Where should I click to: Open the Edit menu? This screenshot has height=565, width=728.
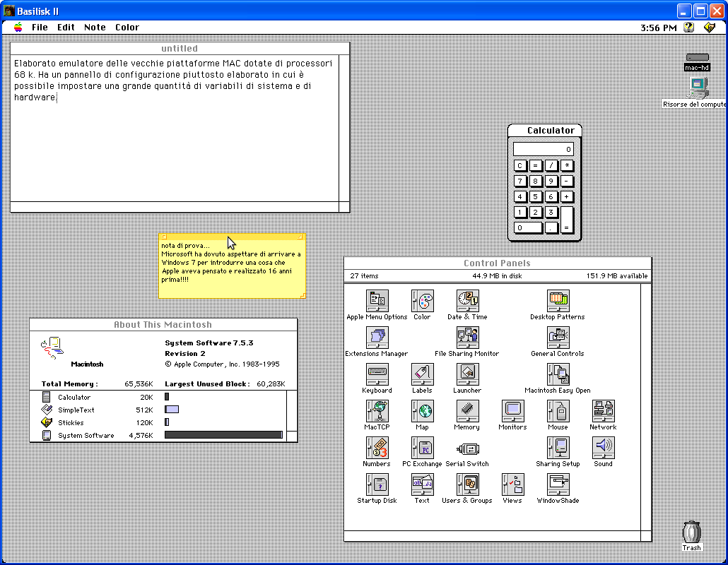coord(66,27)
